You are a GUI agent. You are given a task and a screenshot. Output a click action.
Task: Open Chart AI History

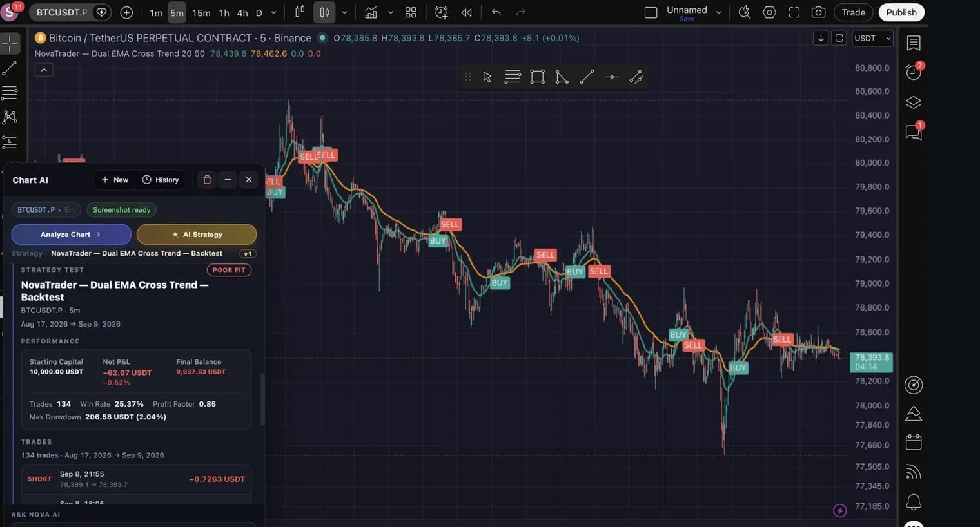pyautogui.click(x=161, y=180)
